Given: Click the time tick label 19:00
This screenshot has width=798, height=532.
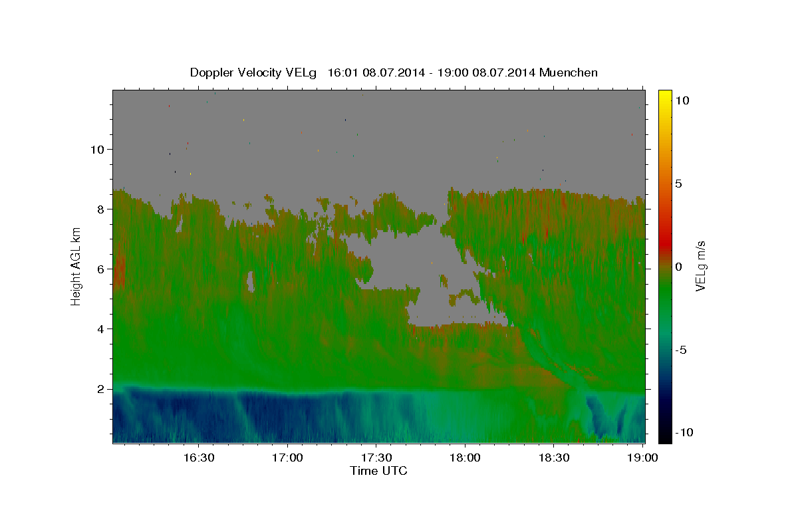Looking at the screenshot, I should 643,458.
